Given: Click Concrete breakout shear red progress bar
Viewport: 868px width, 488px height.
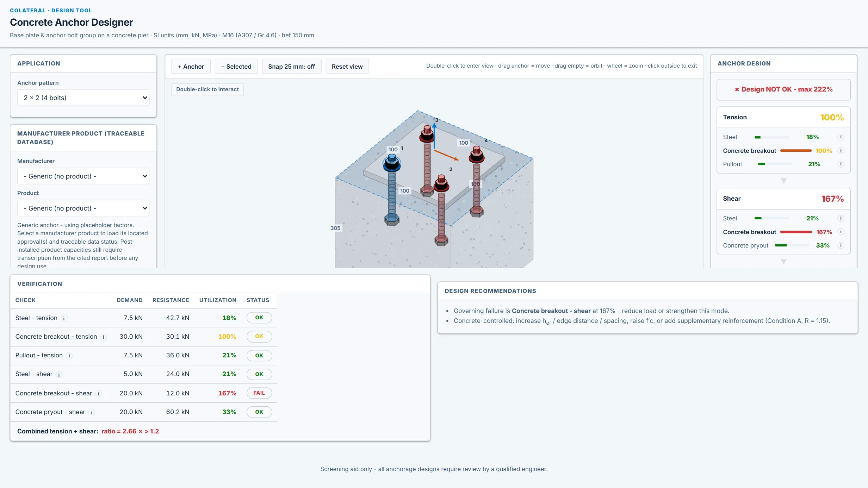Looking at the screenshot, I should pyautogui.click(x=796, y=232).
